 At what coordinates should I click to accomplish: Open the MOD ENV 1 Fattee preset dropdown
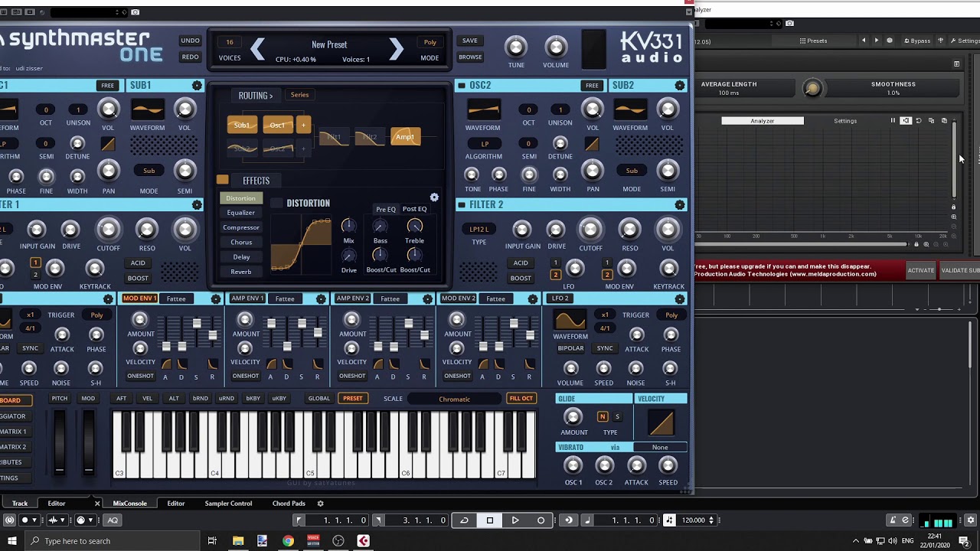(176, 298)
